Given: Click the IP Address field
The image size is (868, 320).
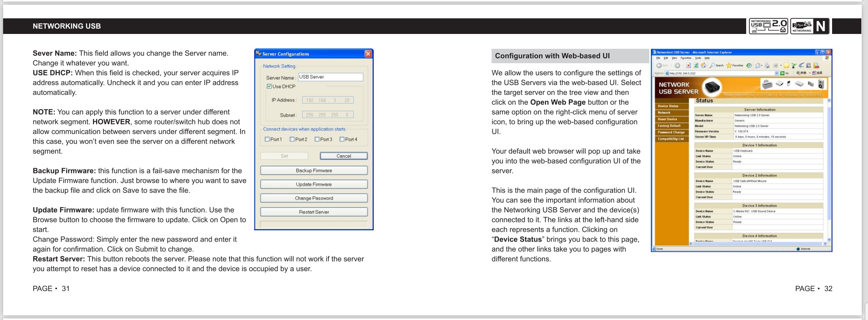Looking at the screenshot, I should 328,100.
